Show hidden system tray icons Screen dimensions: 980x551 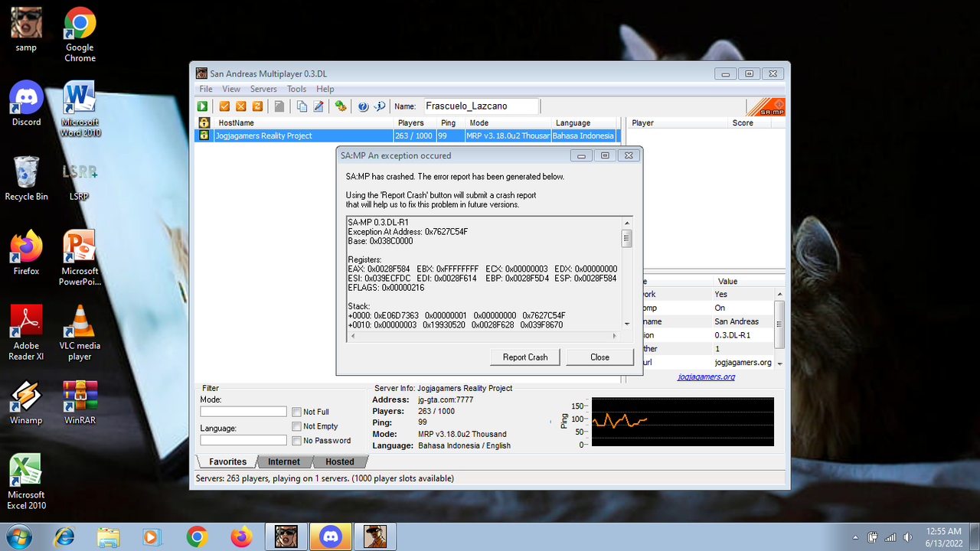point(856,536)
